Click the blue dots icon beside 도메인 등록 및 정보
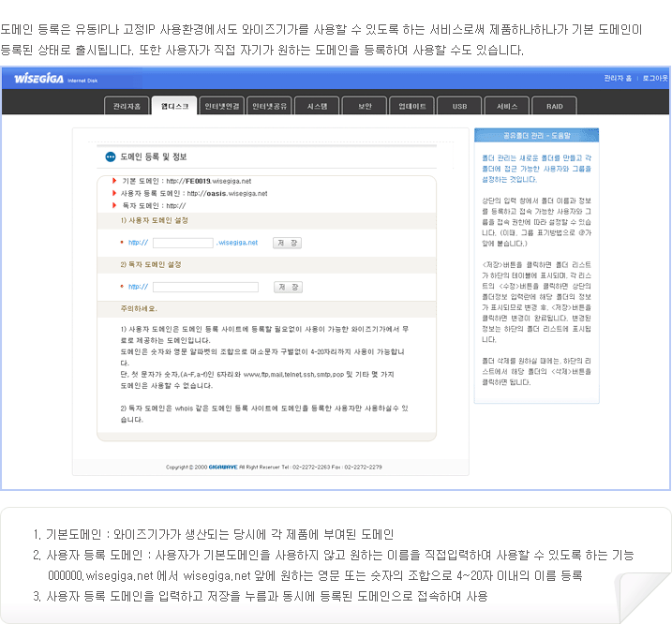672x624 pixels. [111, 156]
